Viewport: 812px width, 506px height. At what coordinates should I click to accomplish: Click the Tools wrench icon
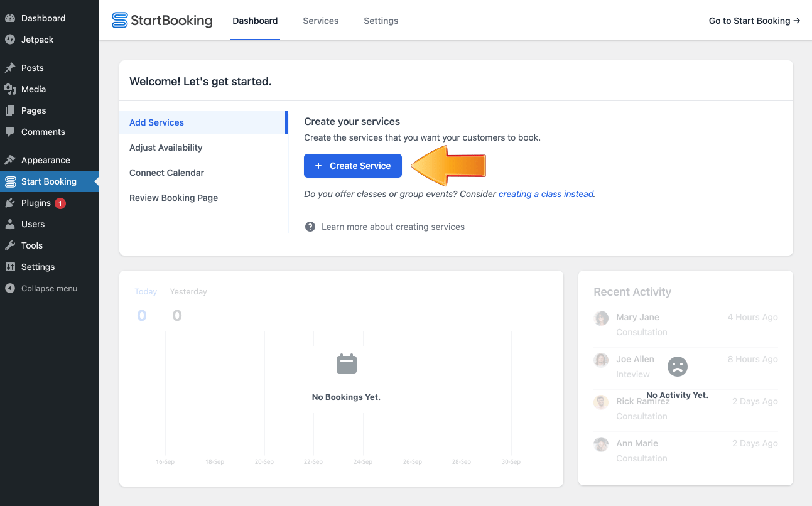[10, 245]
